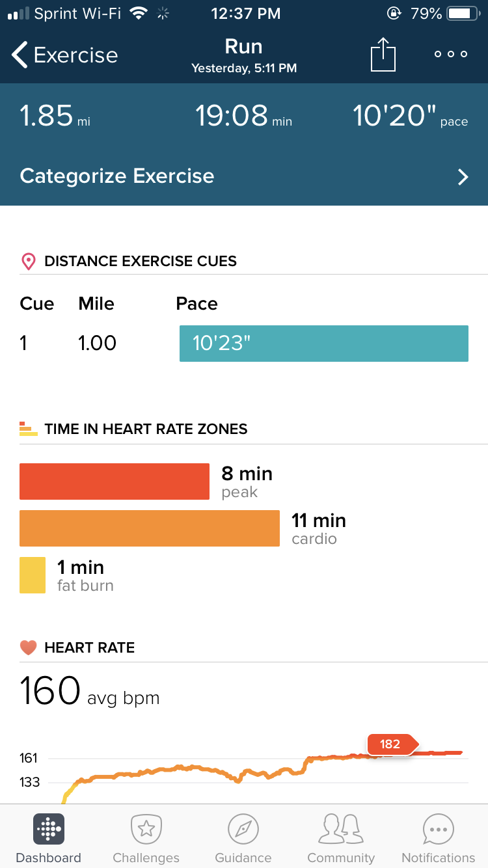Open Guidance compass icon
The image size is (488, 868).
coord(243,830)
